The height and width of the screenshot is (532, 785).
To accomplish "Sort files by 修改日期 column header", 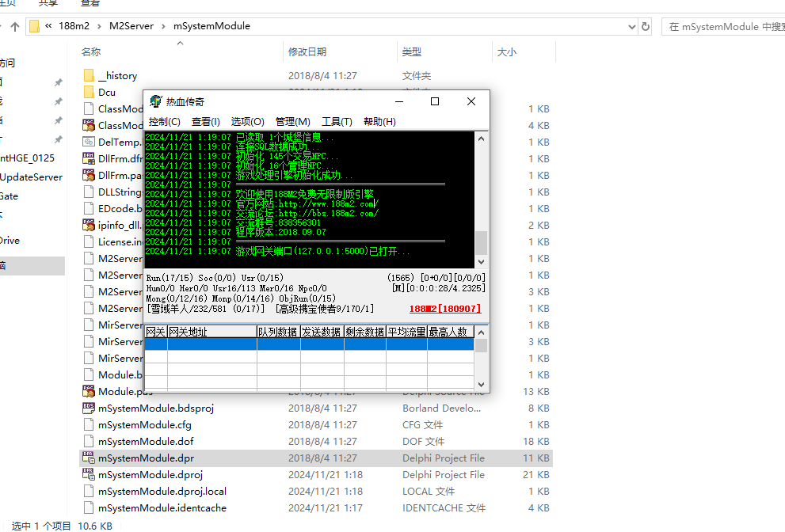I will 307,52.
